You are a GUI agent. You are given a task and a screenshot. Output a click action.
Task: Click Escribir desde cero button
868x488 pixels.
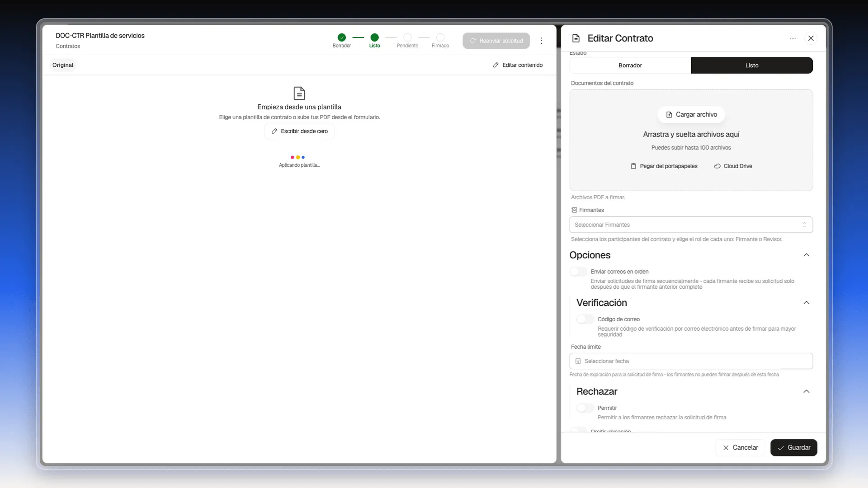(x=299, y=131)
